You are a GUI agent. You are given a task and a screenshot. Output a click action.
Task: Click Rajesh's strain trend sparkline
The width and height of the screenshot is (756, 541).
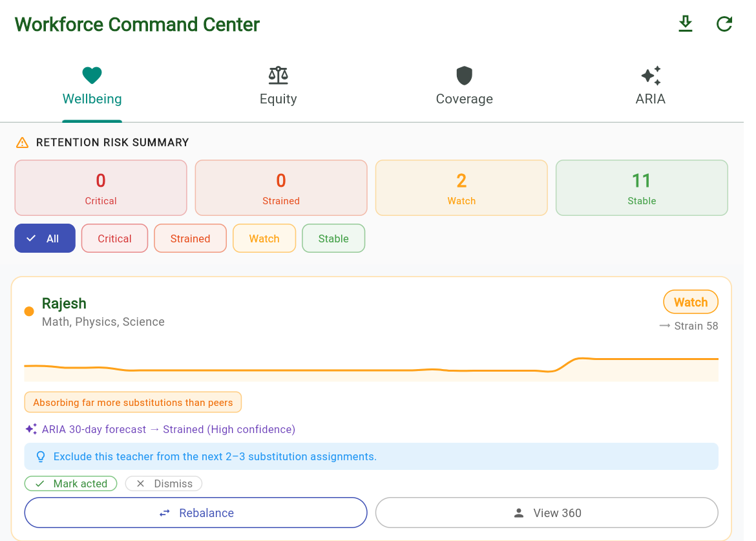(x=372, y=369)
